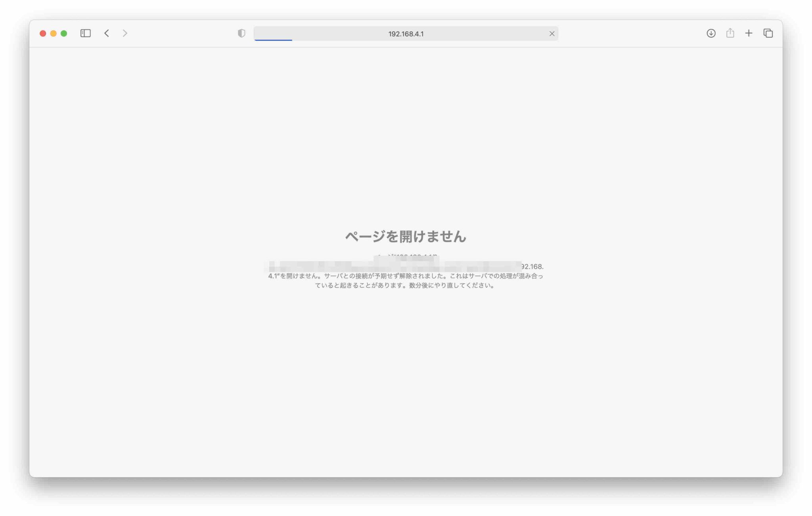Click the forward navigation arrow
Viewport: 812px width, 516px height.
(x=125, y=33)
